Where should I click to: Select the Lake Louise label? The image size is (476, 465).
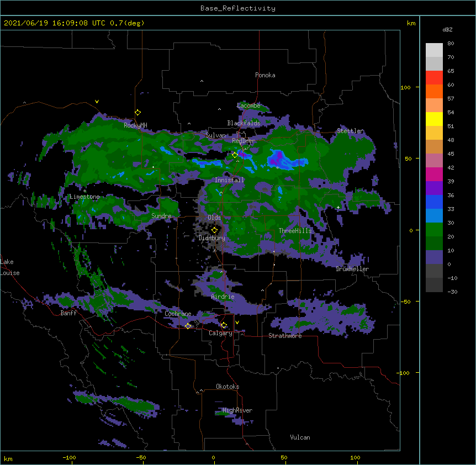(10, 267)
